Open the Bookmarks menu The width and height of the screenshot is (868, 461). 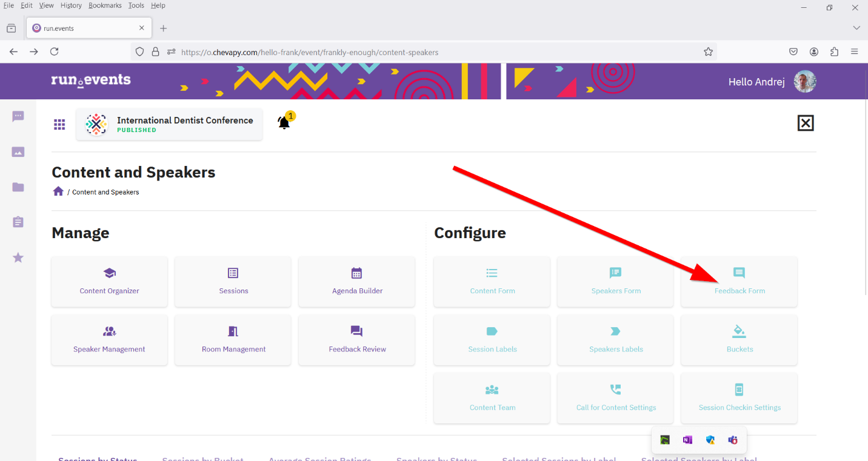tap(105, 5)
